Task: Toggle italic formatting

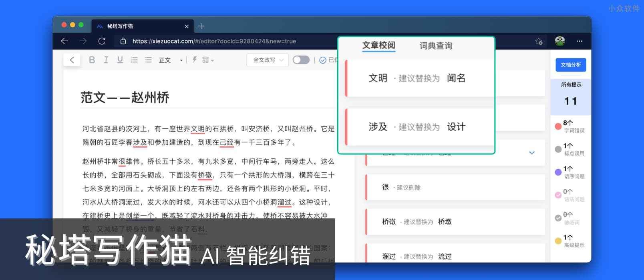Action: point(106,60)
